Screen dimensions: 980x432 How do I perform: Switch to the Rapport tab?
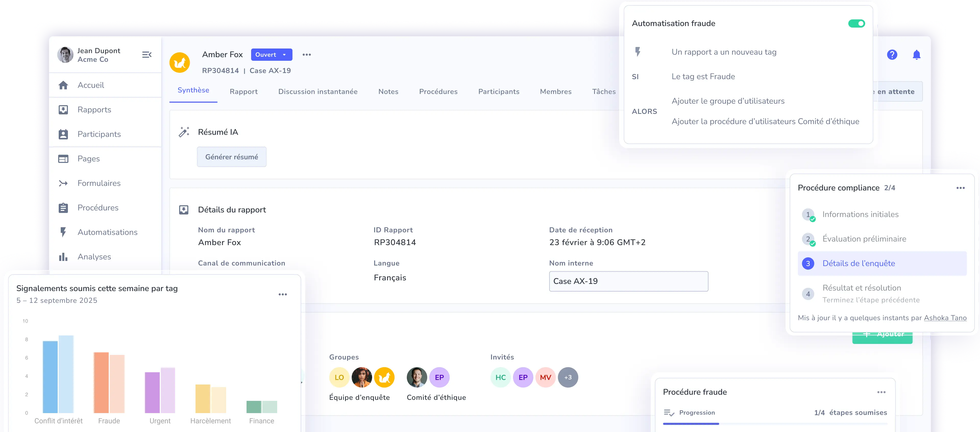click(x=243, y=92)
